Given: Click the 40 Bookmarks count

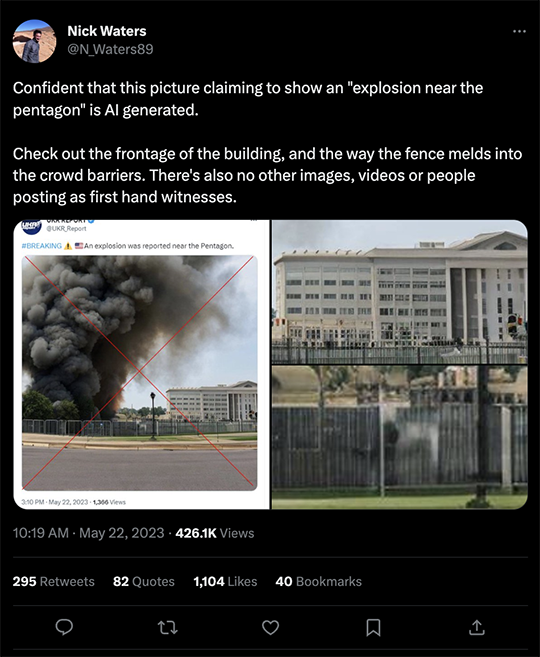Looking at the screenshot, I should point(318,582).
